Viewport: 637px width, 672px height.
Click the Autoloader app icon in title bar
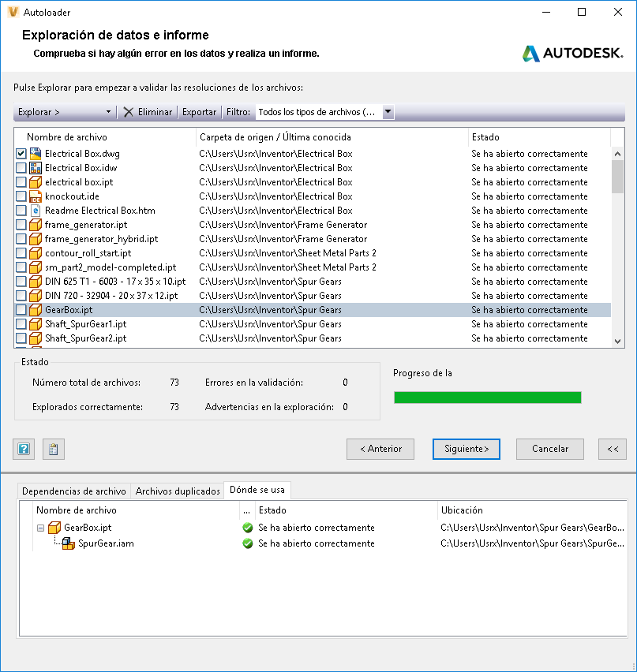point(13,12)
